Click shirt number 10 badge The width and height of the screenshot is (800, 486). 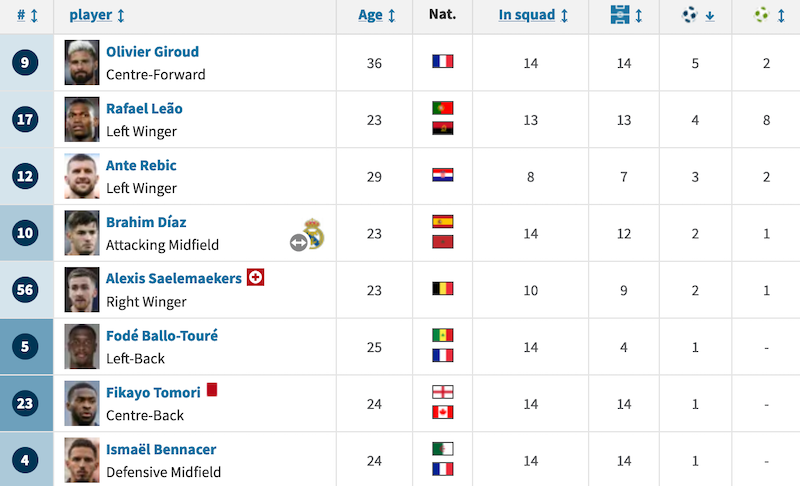[25, 233]
